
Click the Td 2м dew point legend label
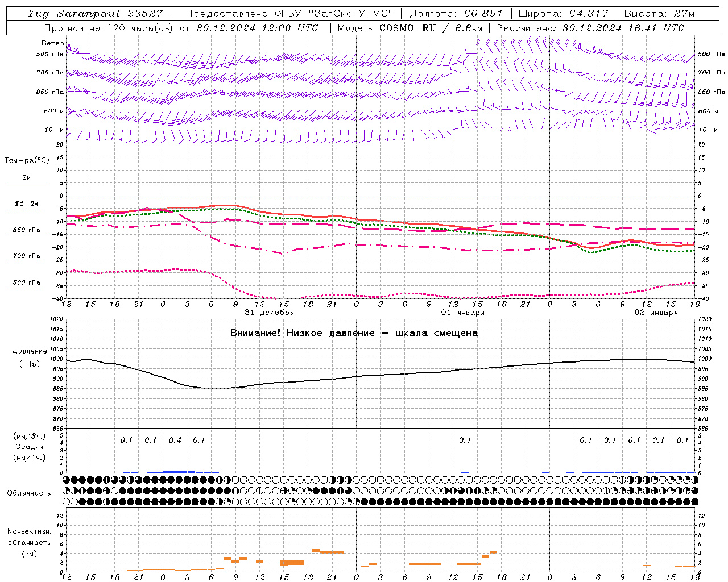(26, 203)
